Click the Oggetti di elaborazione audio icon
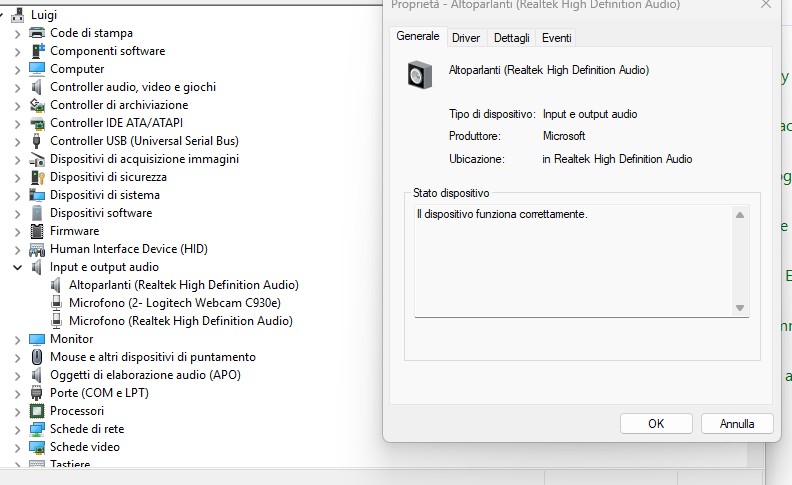Image resolution: width=792 pixels, height=485 pixels. pyautogui.click(x=37, y=375)
